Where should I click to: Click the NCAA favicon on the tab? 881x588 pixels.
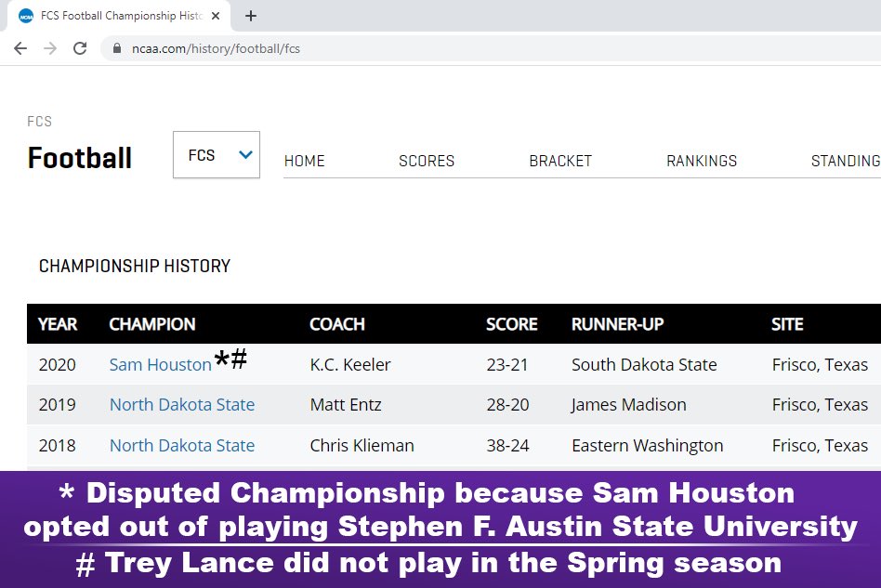tap(26, 17)
